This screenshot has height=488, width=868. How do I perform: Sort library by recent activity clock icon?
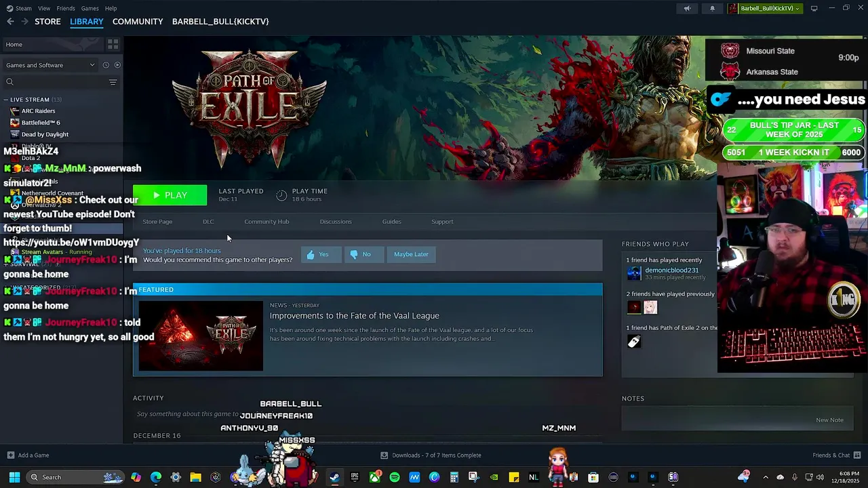106,65
